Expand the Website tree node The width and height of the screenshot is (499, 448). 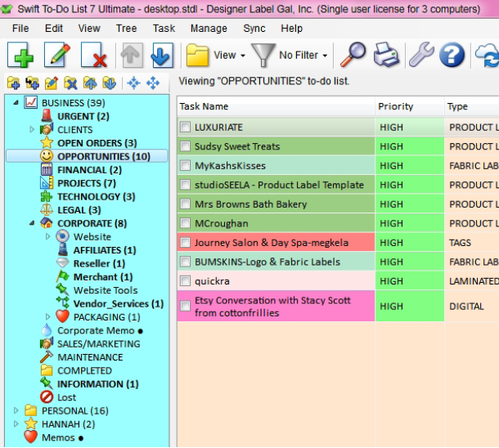[x=47, y=236]
